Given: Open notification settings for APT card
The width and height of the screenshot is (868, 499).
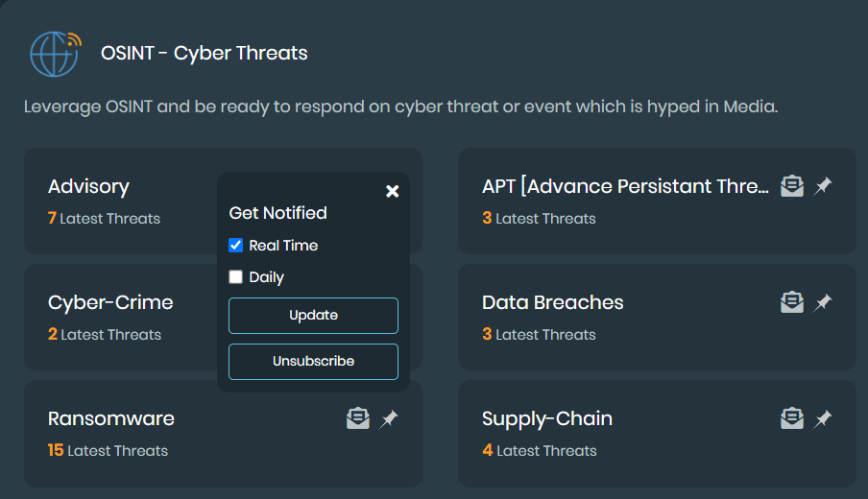Looking at the screenshot, I should (x=791, y=186).
